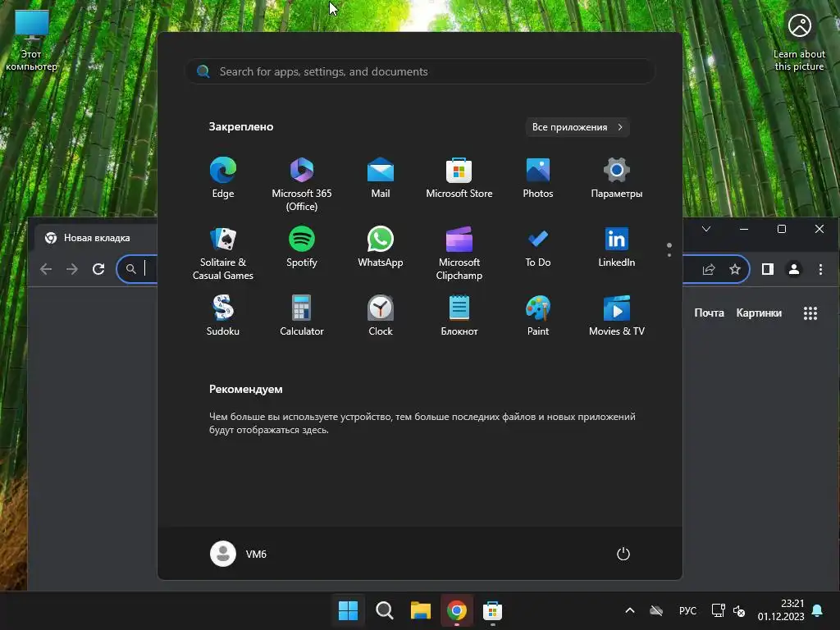Image resolution: width=840 pixels, height=630 pixels.
Task: Open Chrome tab search dropdown
Action: pyautogui.click(x=706, y=230)
